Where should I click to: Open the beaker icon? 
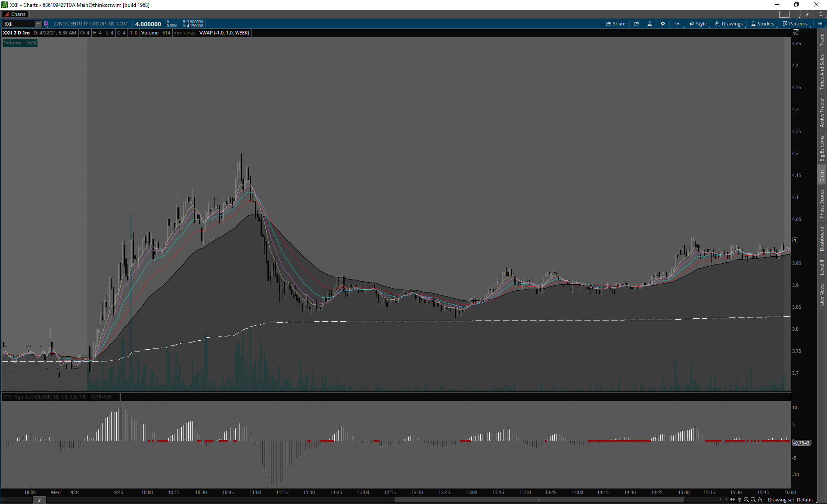pyautogui.click(x=650, y=24)
